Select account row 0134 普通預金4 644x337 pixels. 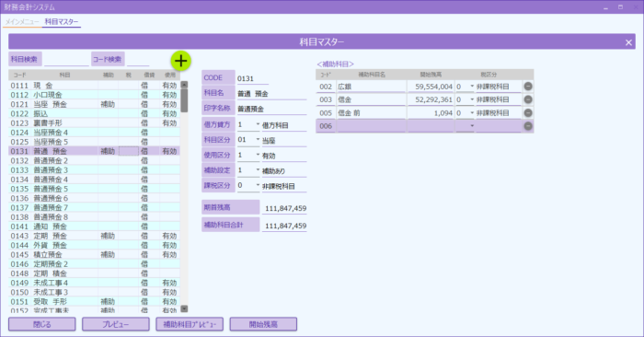tap(94, 180)
